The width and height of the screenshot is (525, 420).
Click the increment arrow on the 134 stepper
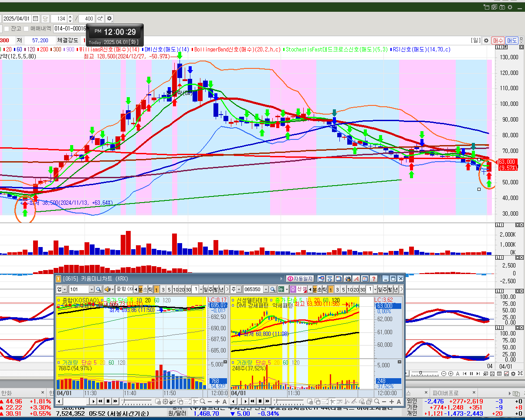click(x=70, y=17)
